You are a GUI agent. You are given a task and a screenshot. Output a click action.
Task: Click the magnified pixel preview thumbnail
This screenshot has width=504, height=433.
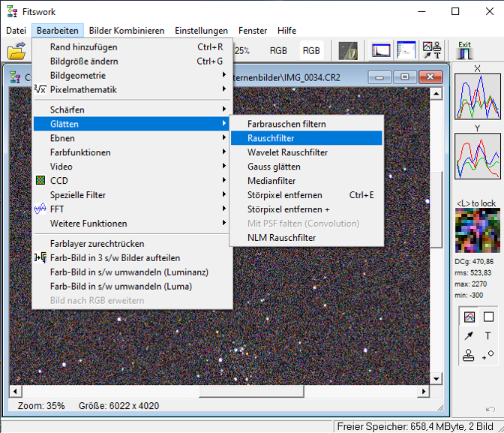click(476, 231)
